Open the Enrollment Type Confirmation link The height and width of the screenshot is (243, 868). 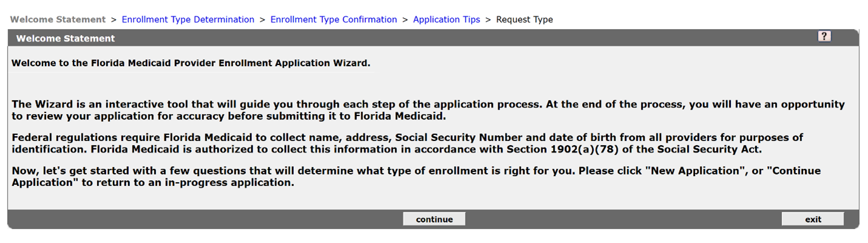[x=333, y=19]
